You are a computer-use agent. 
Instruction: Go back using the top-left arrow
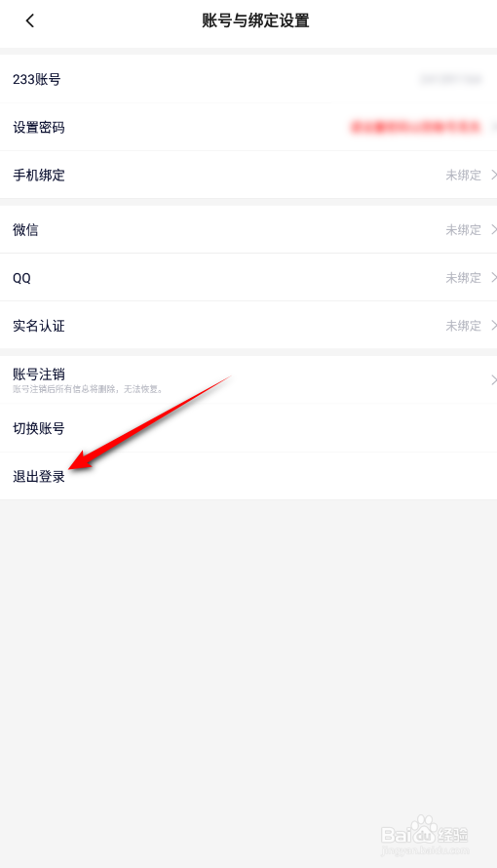30,21
